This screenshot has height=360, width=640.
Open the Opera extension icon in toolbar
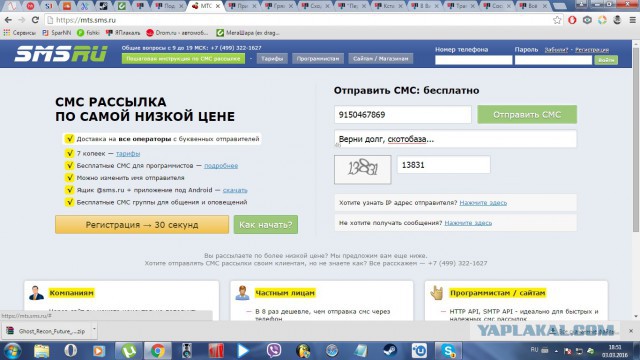pyautogui.click(x=572, y=20)
